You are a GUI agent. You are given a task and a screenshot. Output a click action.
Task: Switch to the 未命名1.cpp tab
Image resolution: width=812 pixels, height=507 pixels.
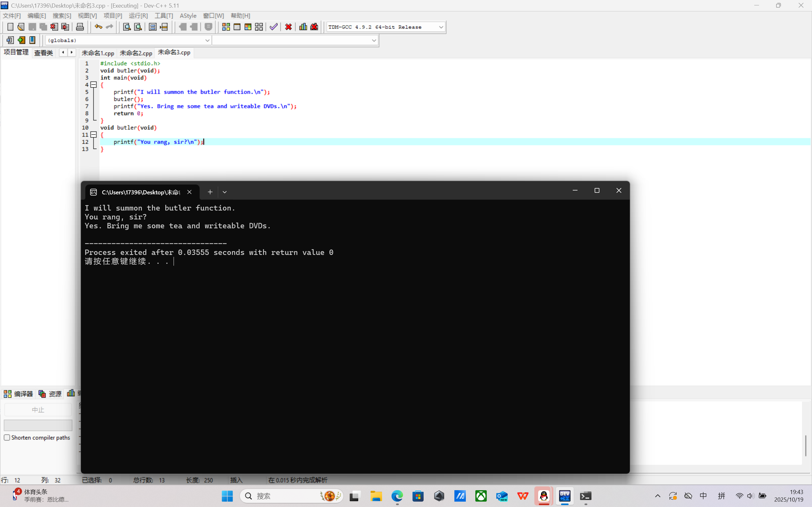(x=98, y=53)
